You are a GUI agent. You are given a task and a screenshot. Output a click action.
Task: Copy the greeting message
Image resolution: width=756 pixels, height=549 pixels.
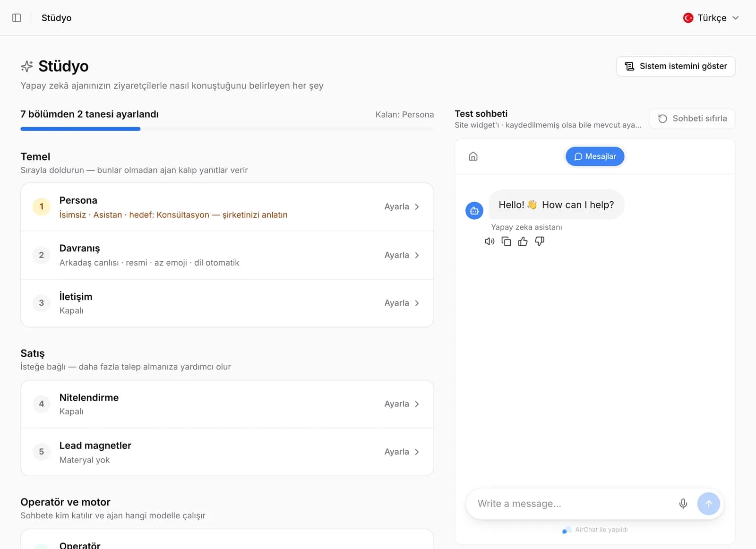coord(506,241)
